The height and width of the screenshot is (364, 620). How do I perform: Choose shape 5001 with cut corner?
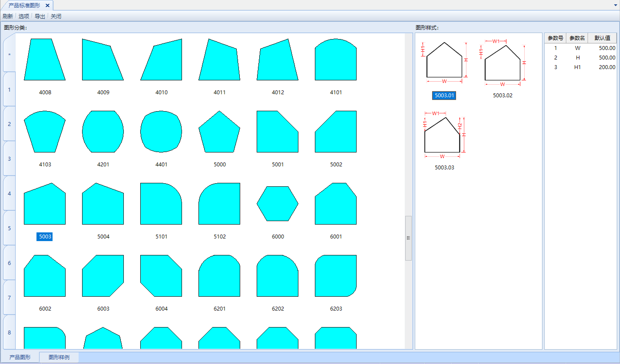(278, 131)
